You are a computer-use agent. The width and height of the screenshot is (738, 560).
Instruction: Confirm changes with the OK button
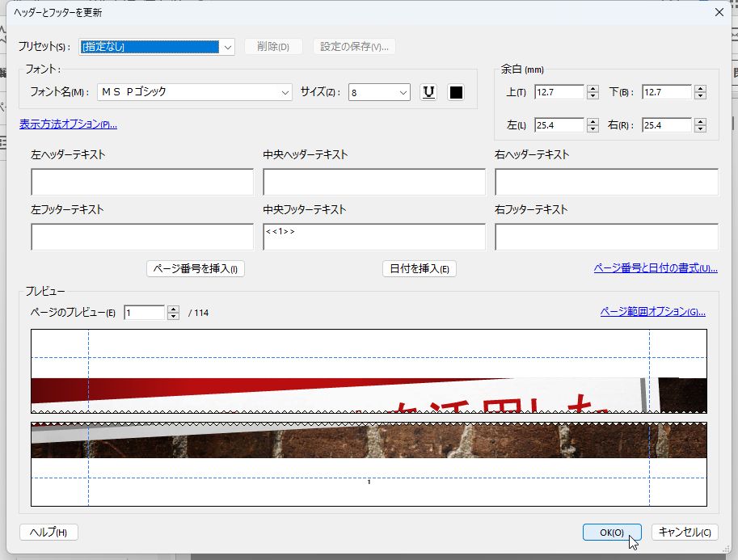611,533
